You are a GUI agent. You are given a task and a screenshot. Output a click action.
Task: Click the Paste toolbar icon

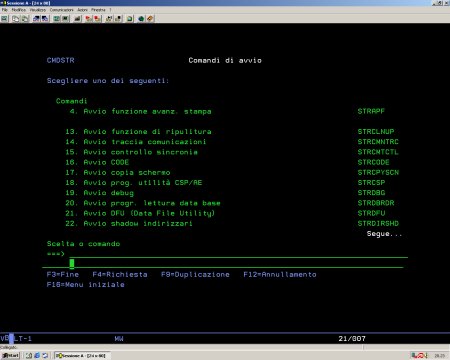point(25,19)
